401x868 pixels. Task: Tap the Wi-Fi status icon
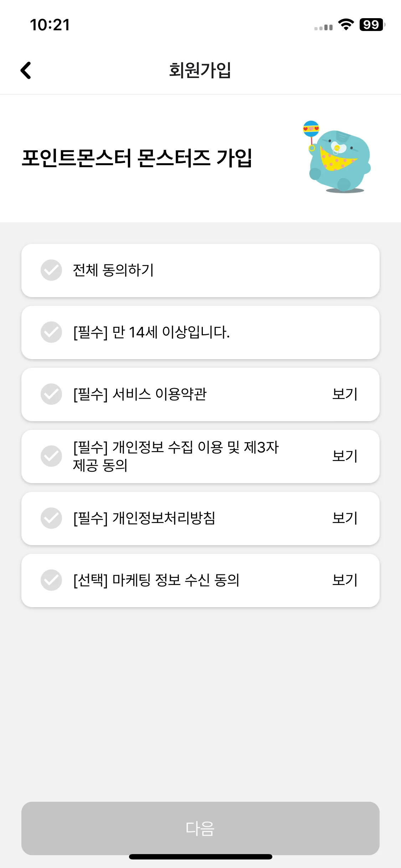346,25
